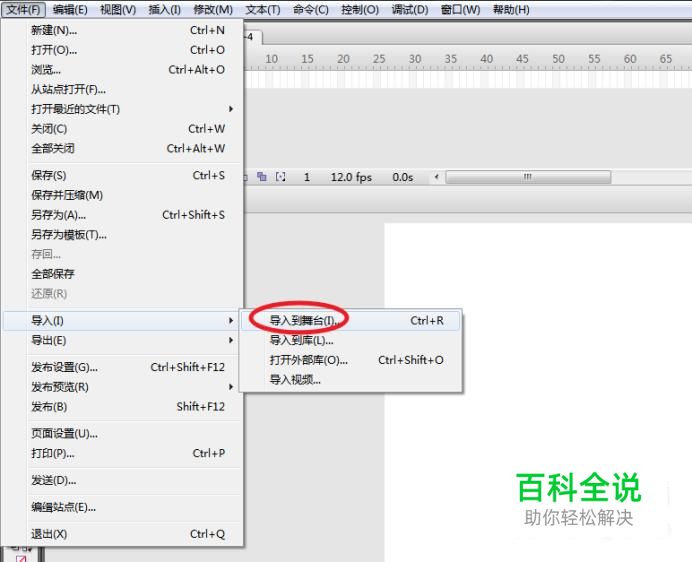Viewport: 692px width, 562px height.
Task: Select 从站点打开(F)... entry
Action: [x=123, y=90]
